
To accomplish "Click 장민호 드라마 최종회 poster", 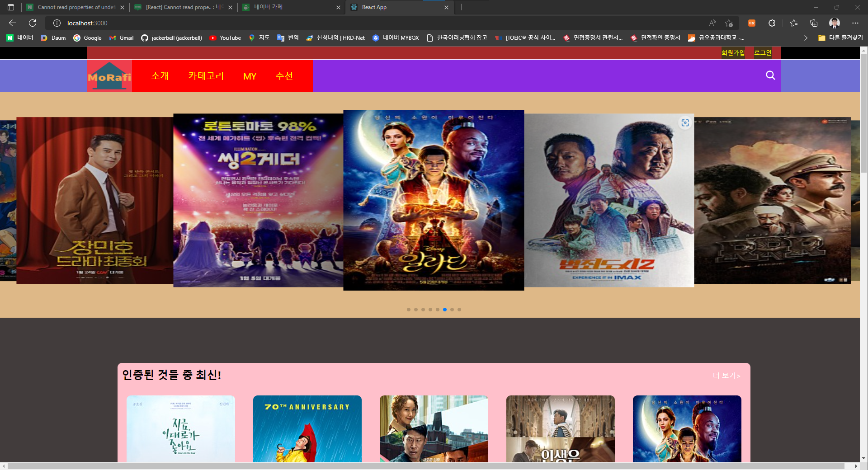I will (95, 200).
